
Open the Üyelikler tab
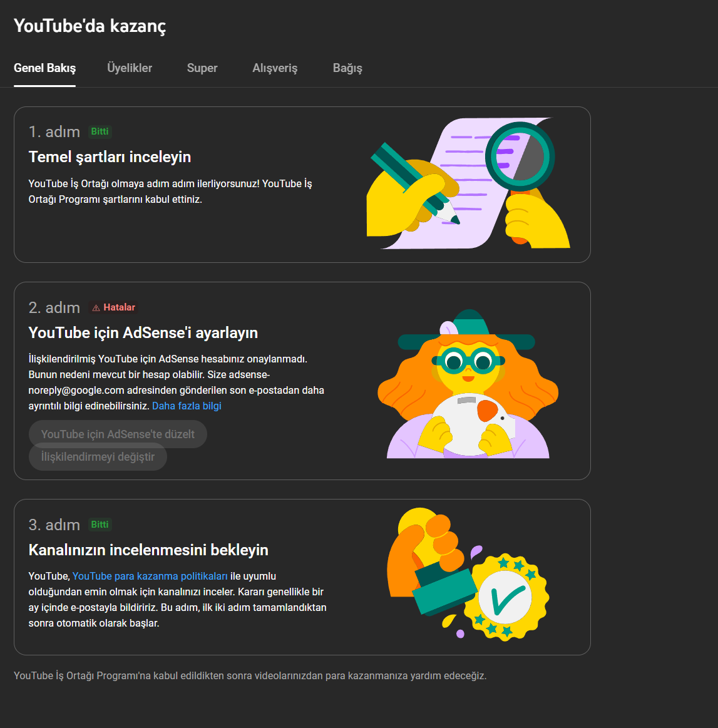130,68
